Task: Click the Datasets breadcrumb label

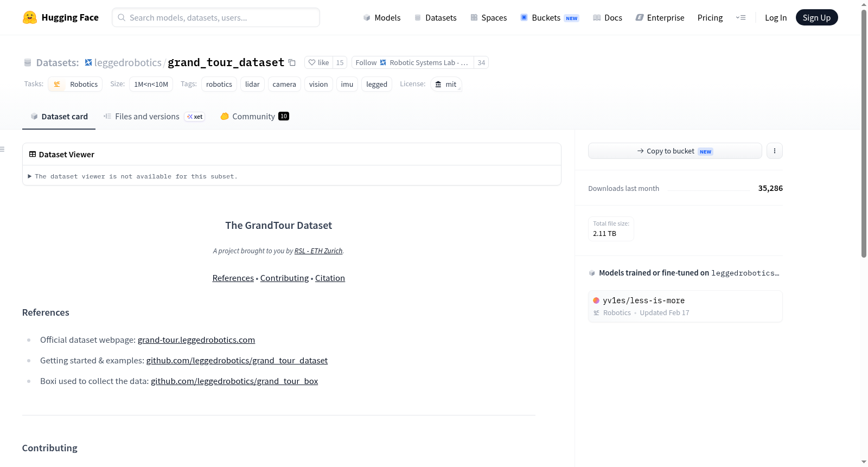Action: 58,62
